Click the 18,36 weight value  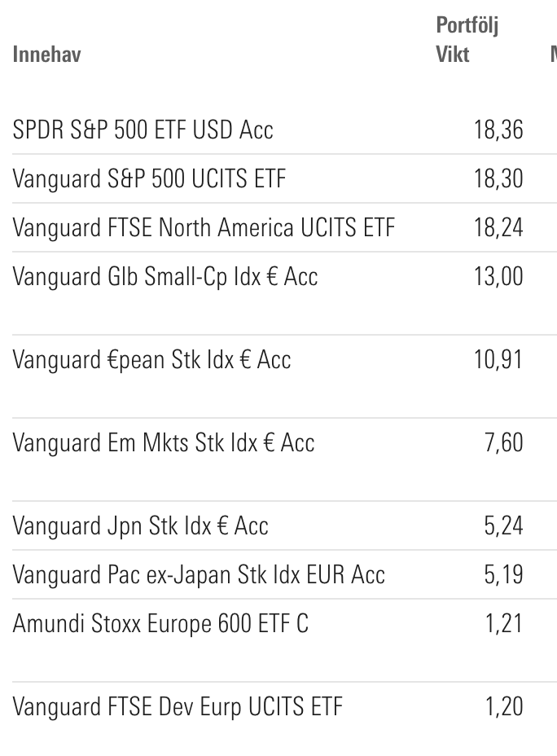pyautogui.click(x=498, y=130)
